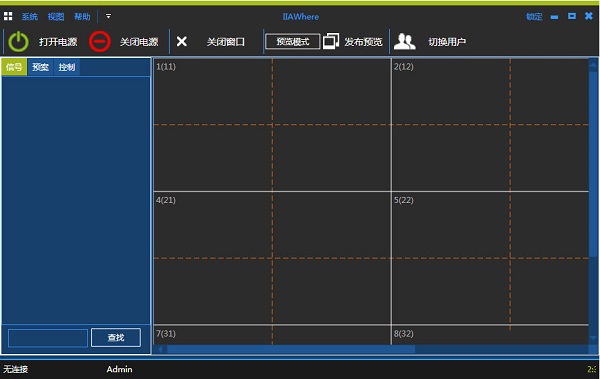Image resolution: width=600 pixels, height=379 pixels.
Task: Switch to the 控制 tab
Action: (x=67, y=67)
